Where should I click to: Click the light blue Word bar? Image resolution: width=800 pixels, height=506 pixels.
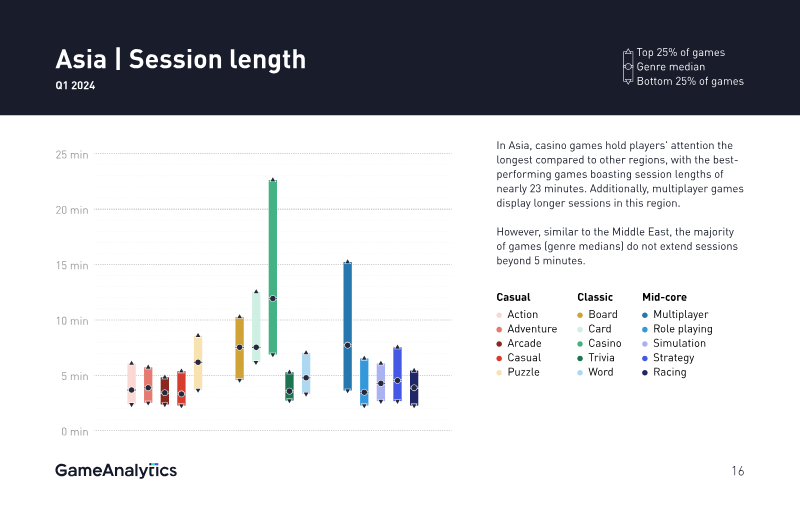pyautogui.click(x=306, y=373)
